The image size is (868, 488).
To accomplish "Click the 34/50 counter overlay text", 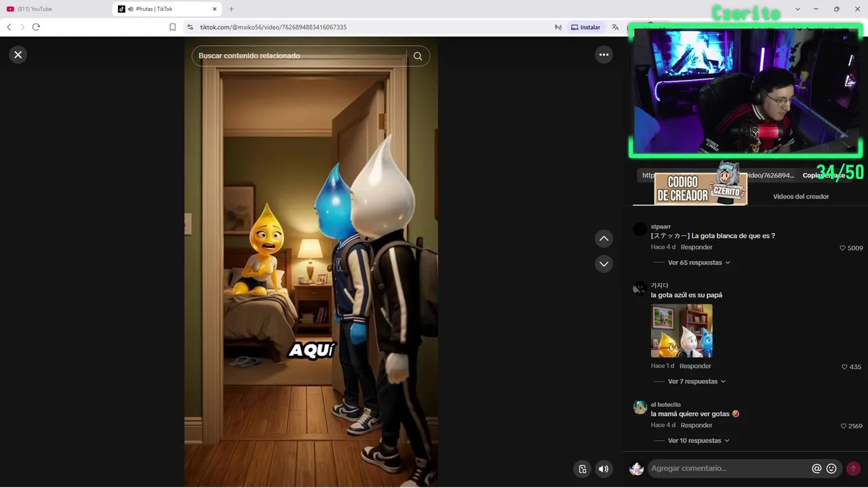I will click(x=840, y=172).
